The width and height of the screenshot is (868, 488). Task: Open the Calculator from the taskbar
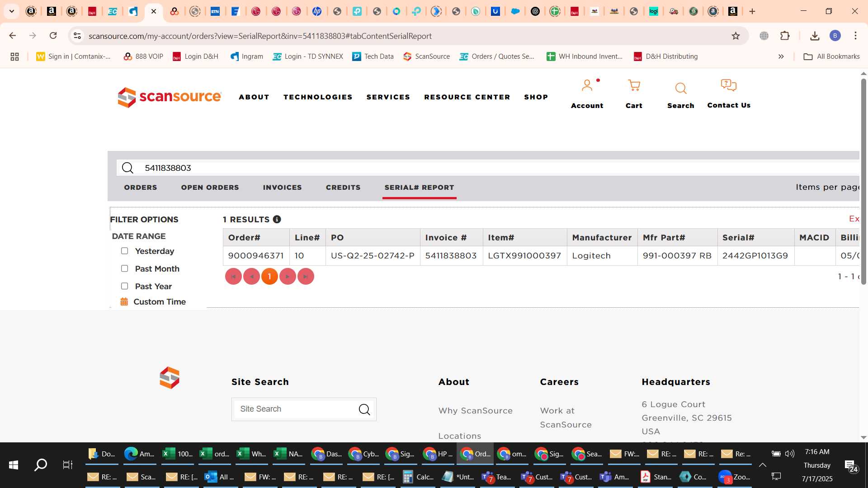pos(418,477)
